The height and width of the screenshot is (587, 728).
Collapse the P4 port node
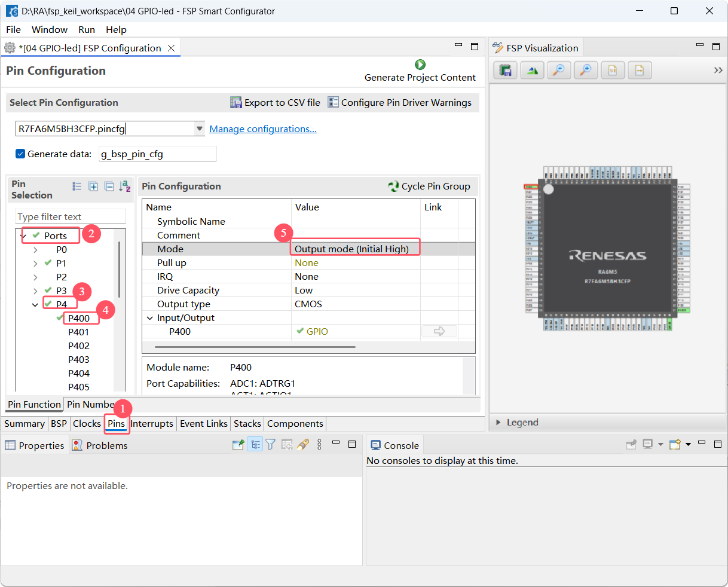(x=35, y=305)
